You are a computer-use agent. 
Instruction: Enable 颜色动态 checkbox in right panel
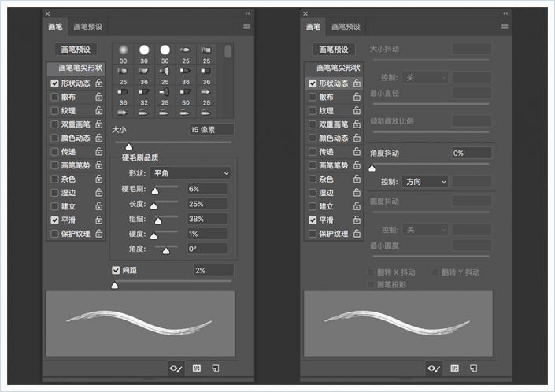313,138
